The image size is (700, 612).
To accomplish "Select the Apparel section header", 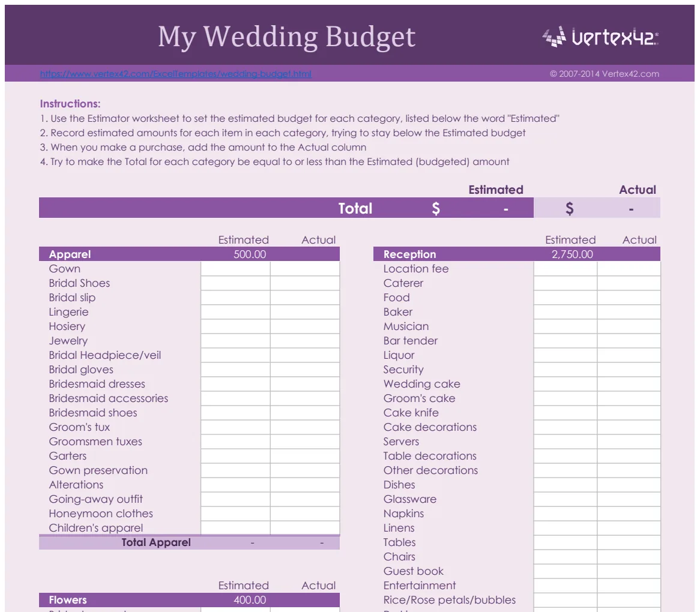I will pos(70,254).
